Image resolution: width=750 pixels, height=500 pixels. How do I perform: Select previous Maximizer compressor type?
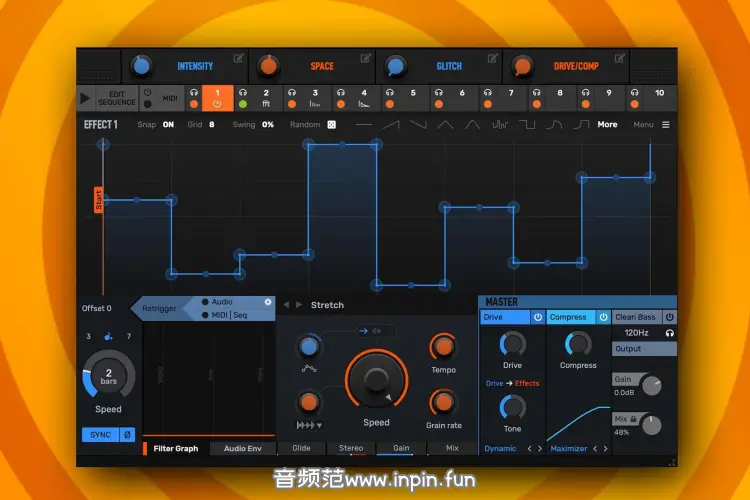pyautogui.click(x=595, y=448)
